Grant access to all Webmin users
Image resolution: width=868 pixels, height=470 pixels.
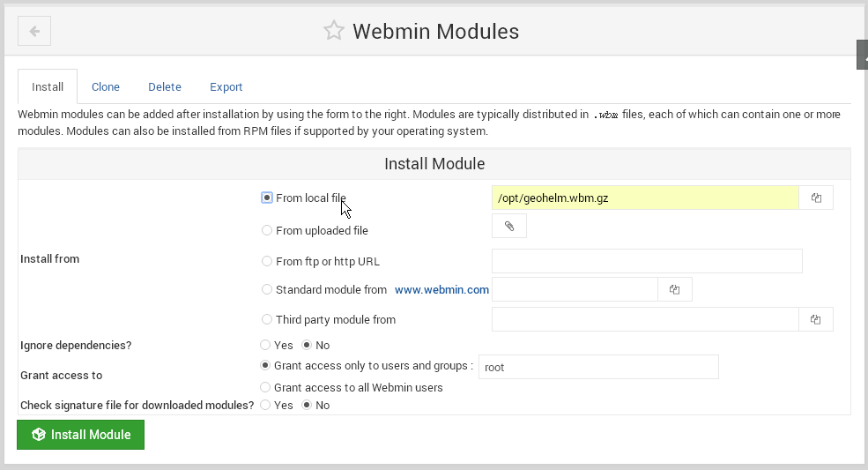point(265,387)
